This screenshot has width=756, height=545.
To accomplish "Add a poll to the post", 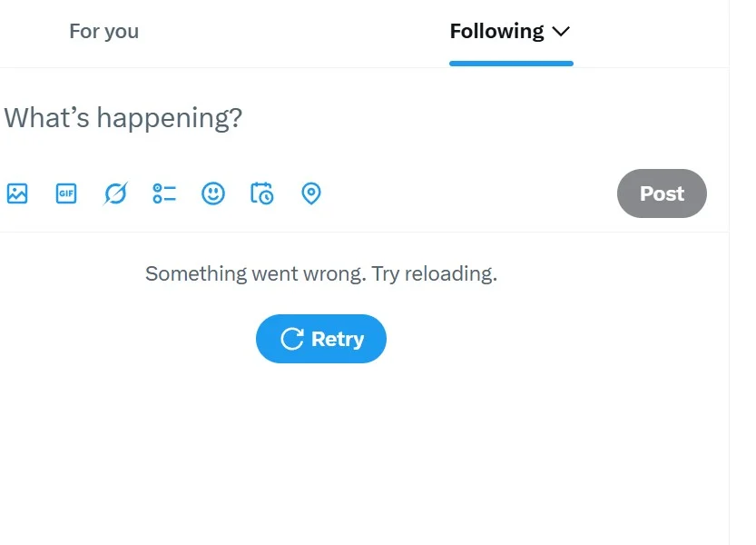I will point(164,193).
